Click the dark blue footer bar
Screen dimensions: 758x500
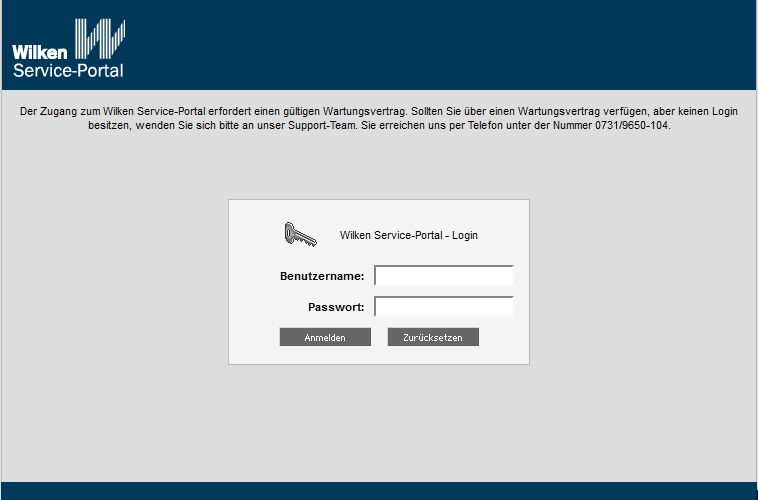(x=378, y=491)
